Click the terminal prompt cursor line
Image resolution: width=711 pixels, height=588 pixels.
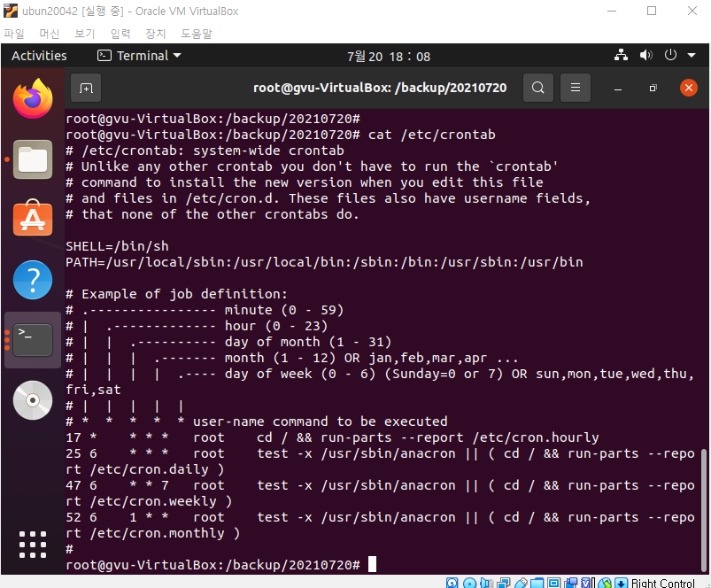pyautogui.click(x=220, y=565)
